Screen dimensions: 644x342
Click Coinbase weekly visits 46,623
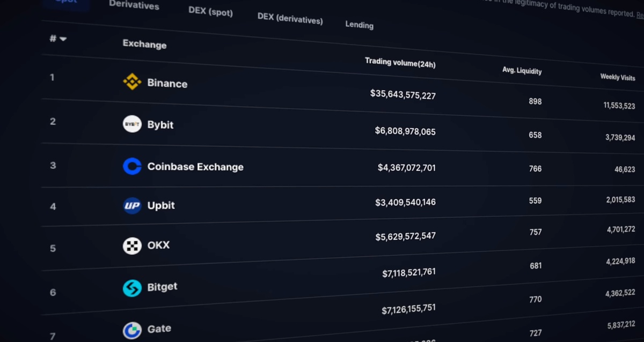(x=625, y=169)
